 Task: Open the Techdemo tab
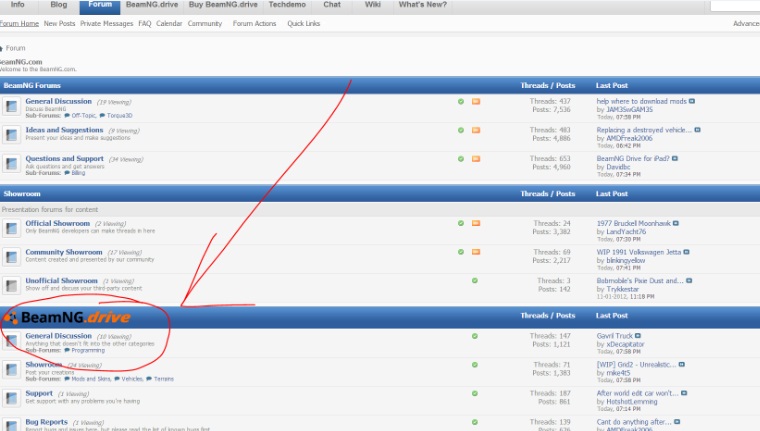pos(287,5)
